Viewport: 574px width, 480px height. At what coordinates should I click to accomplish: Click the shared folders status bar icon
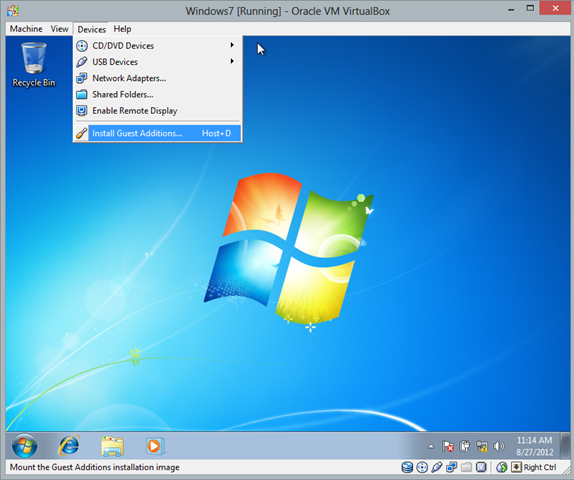(466, 467)
